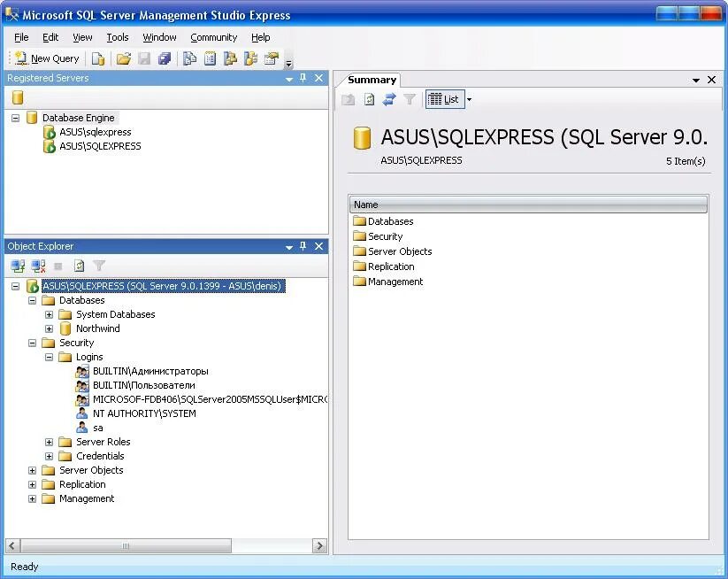Select the MICROSOF-FDB406 SQLServer2005MSSQLUser login
Screen dimensions: 728x579
(210, 399)
